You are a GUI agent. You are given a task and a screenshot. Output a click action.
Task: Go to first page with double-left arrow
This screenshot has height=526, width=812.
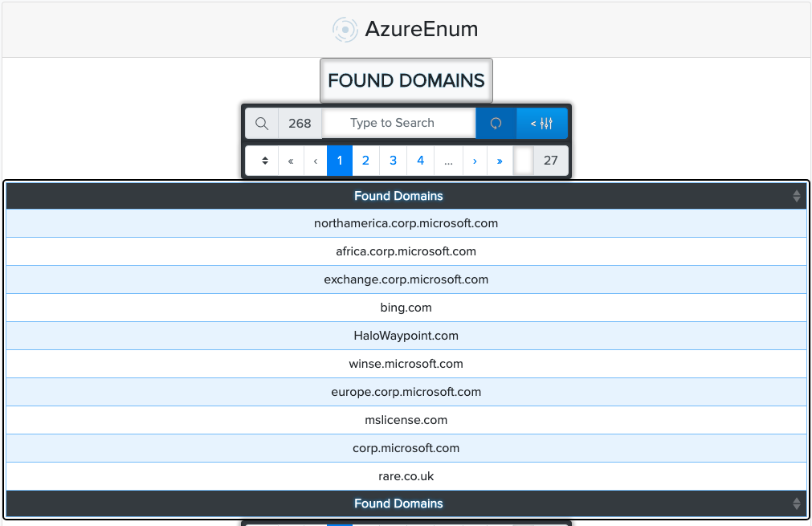click(291, 161)
